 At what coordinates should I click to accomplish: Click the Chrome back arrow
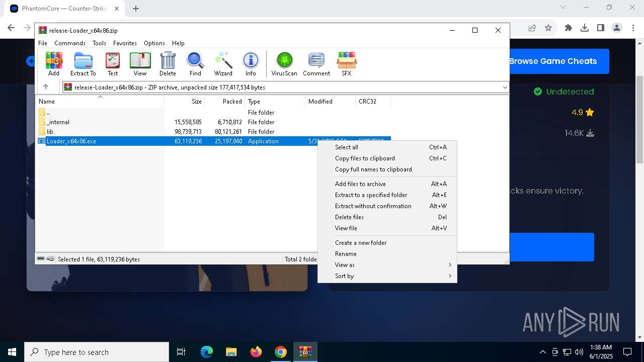pyautogui.click(x=11, y=28)
